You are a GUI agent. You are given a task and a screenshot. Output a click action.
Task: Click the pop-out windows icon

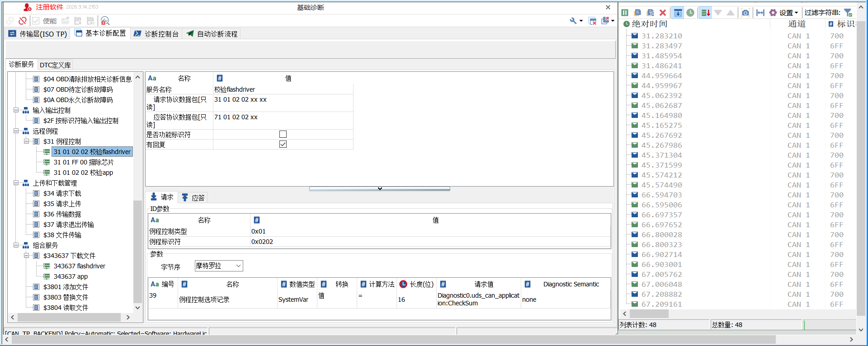point(605,21)
